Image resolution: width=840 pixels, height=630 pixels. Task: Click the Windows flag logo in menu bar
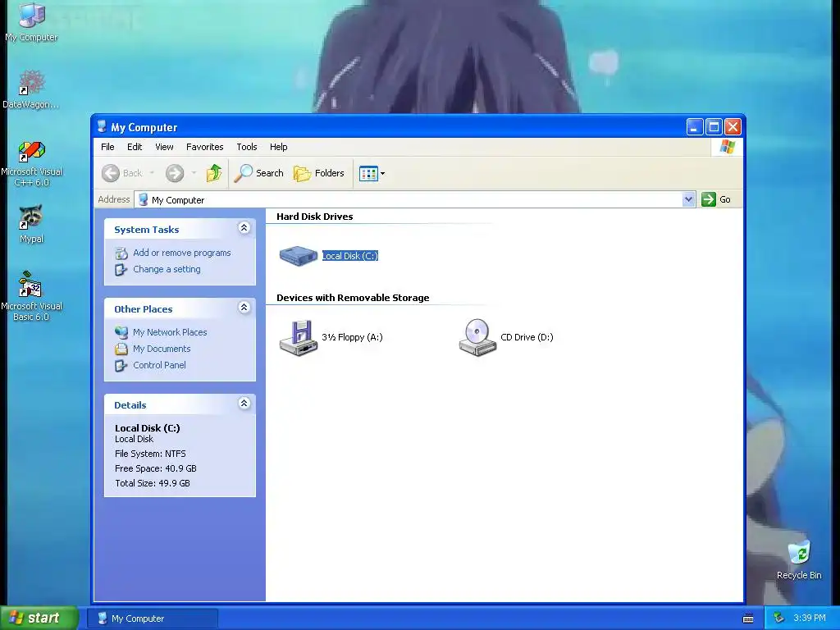pos(727,147)
